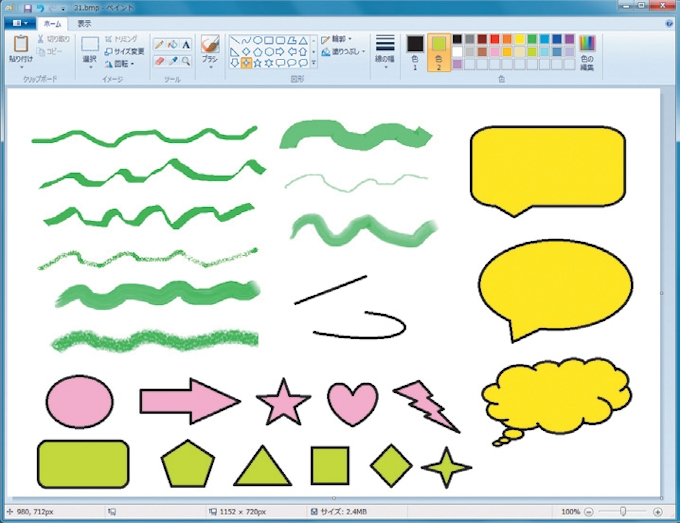Click the zoom-in plus button in status bar
This screenshot has width=680, height=523.
(x=658, y=510)
